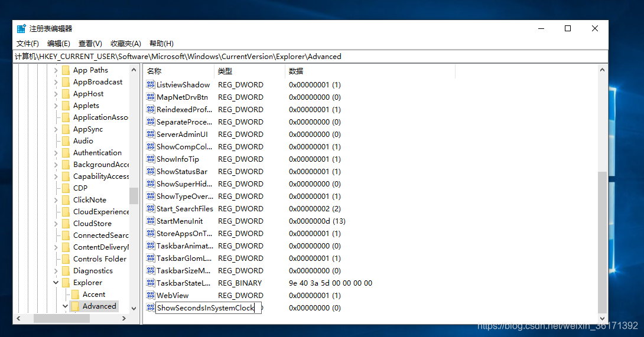Click the TaskbarGlomL... value icon
This screenshot has height=337, width=644.
[x=150, y=258]
